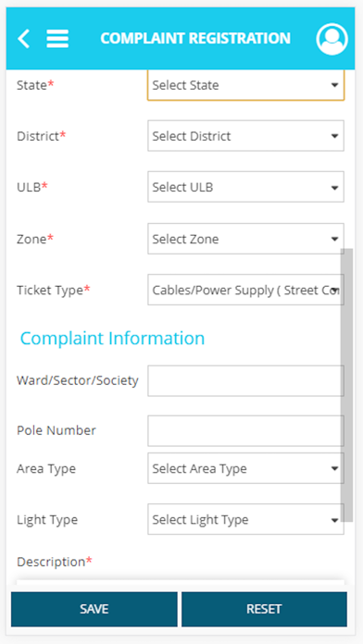This screenshot has width=363, height=644.
Task: Choose a zone from Select Zone dropdown
Action: 245,239
